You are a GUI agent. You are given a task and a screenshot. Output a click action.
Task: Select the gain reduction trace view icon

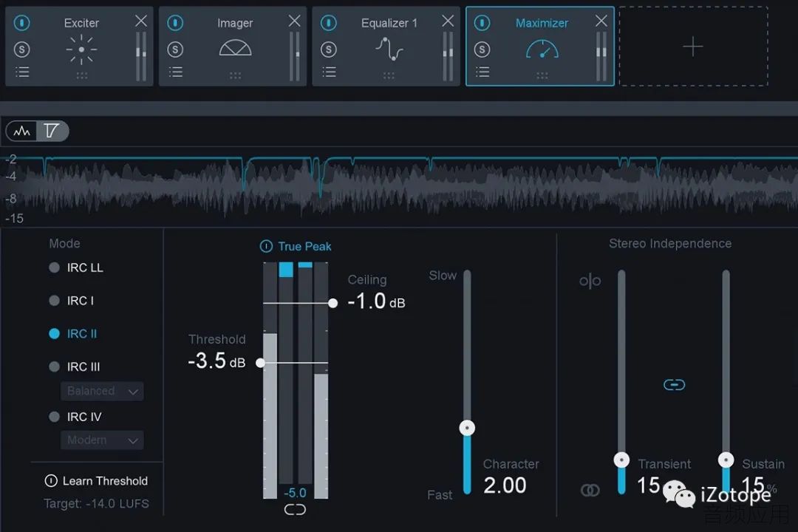click(52, 132)
